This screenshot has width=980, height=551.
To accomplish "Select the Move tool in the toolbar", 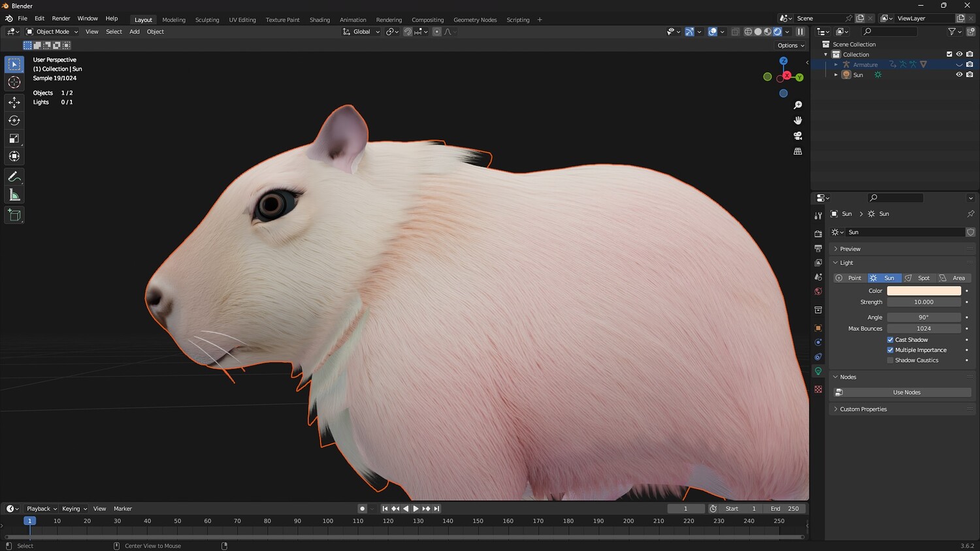I will (x=14, y=102).
